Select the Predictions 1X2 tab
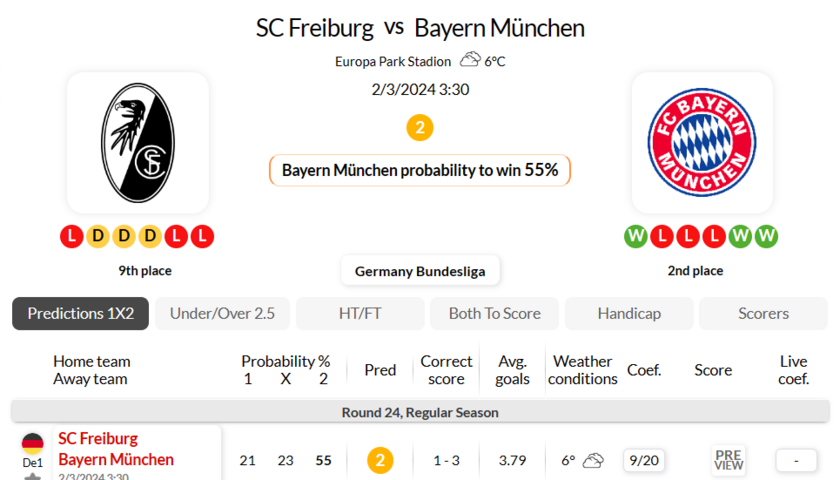 [x=81, y=313]
